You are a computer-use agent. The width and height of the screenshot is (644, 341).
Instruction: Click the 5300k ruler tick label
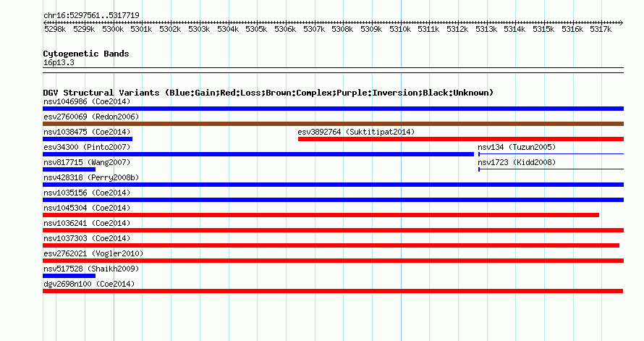pos(113,29)
